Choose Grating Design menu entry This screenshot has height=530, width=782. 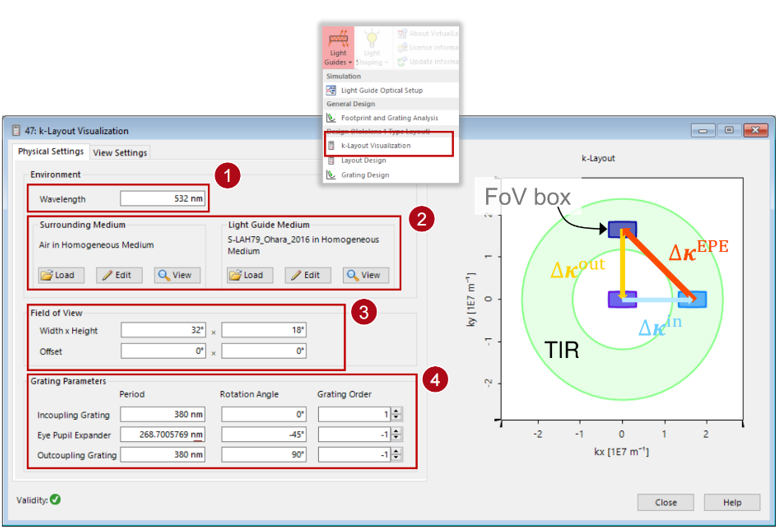[x=365, y=175]
